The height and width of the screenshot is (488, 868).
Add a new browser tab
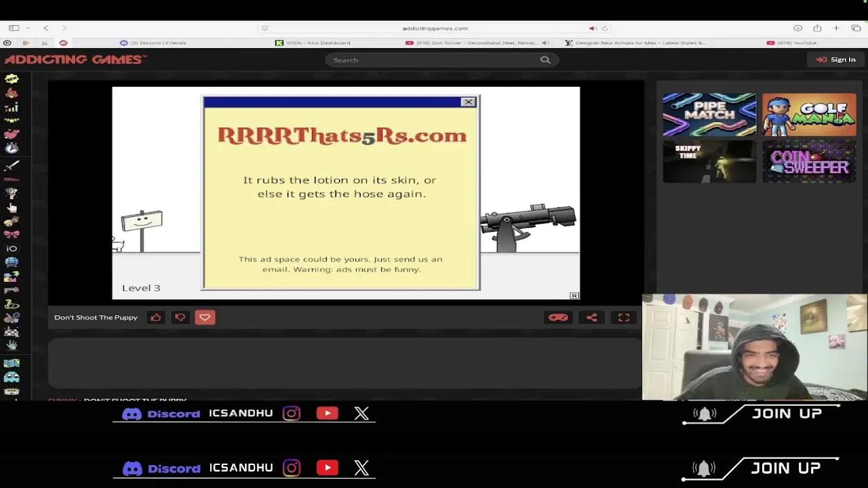(x=836, y=28)
